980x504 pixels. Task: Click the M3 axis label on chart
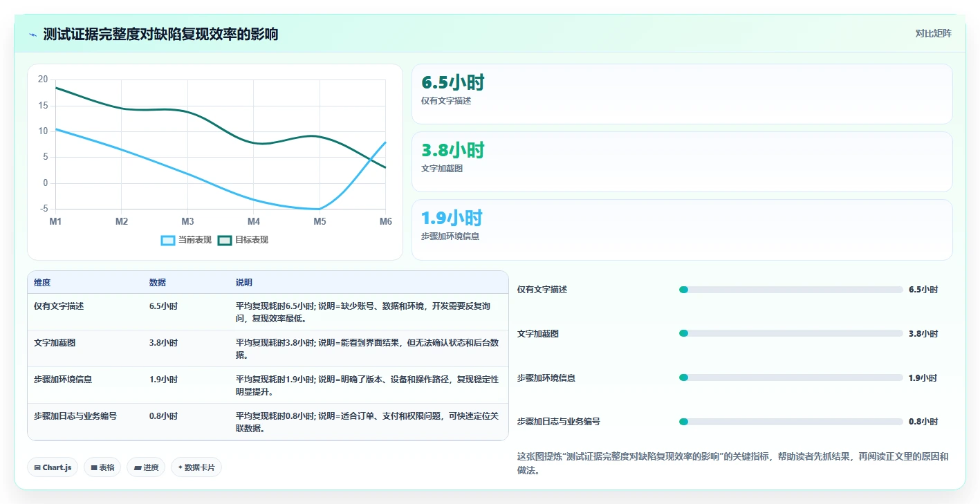187,221
